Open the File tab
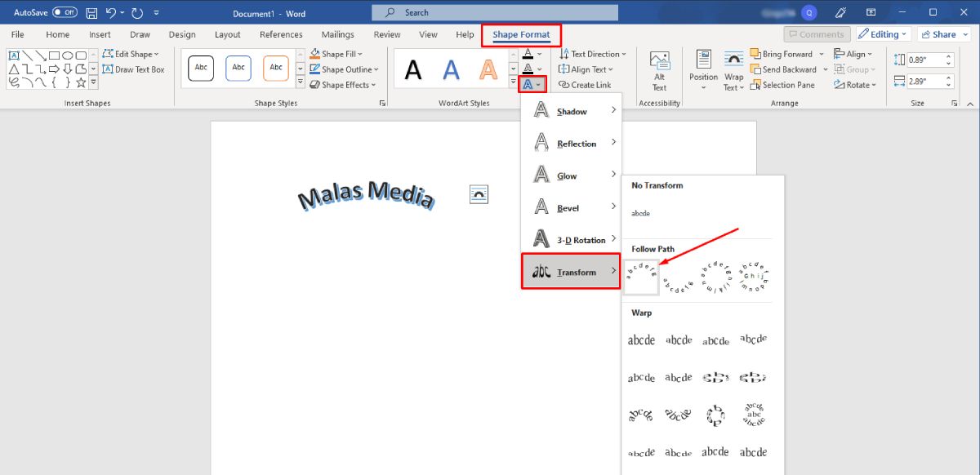 [18, 34]
